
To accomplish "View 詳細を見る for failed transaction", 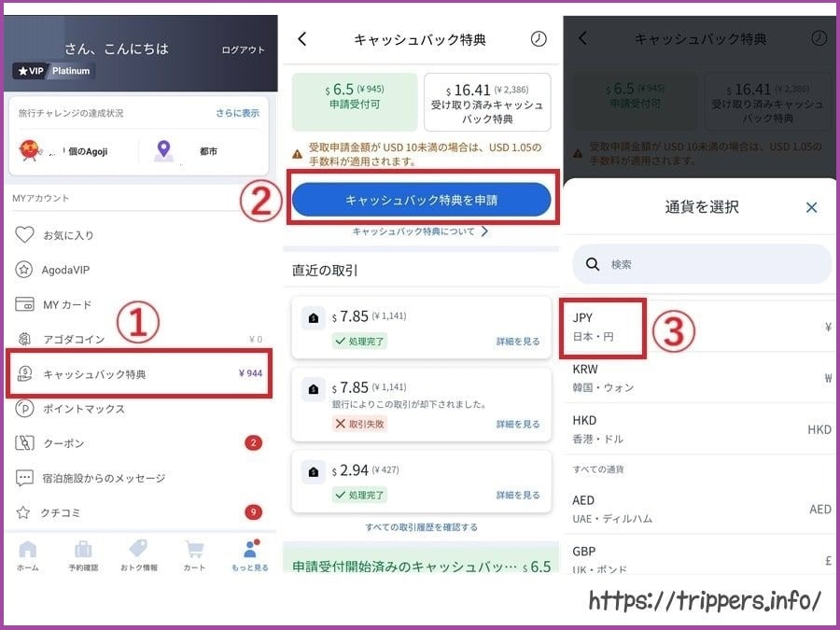I will 517,424.
